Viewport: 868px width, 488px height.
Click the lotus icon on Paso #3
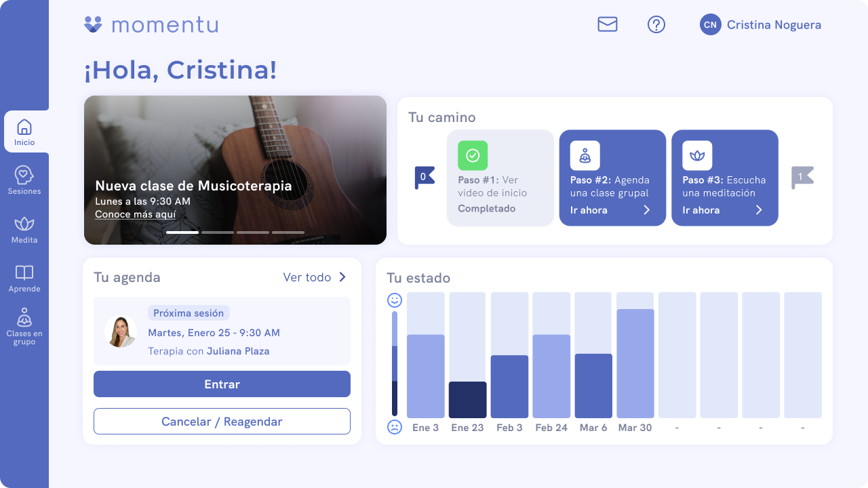coord(697,155)
